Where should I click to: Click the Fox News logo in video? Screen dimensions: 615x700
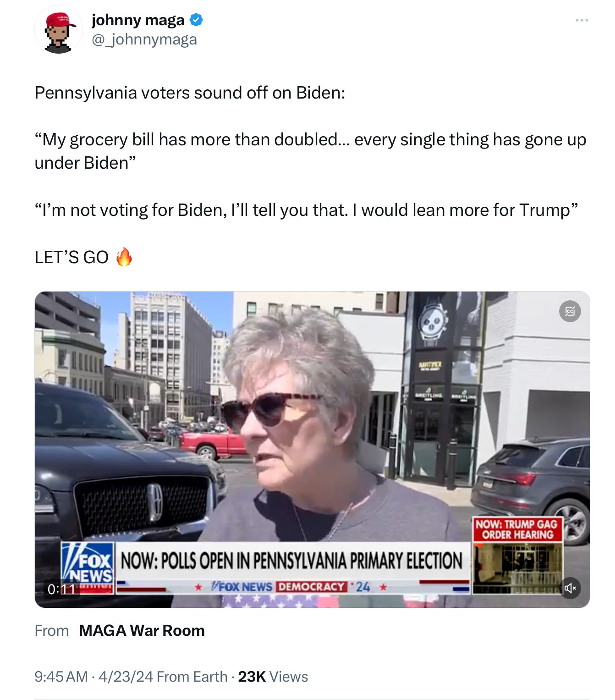point(88,568)
